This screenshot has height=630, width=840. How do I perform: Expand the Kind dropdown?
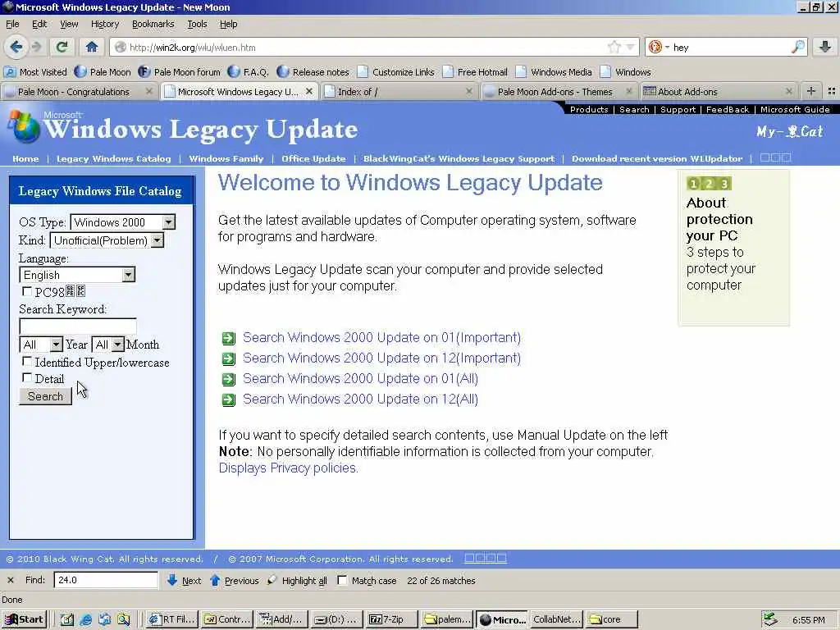click(157, 240)
